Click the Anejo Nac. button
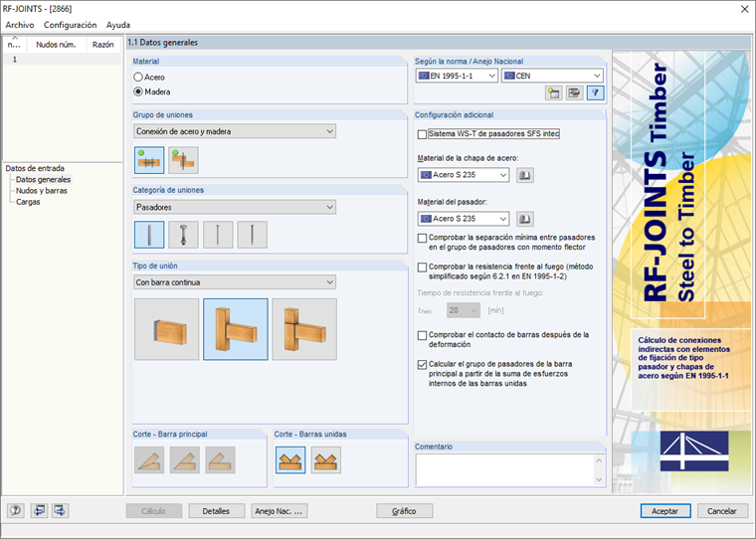756x539 pixels. 279,511
